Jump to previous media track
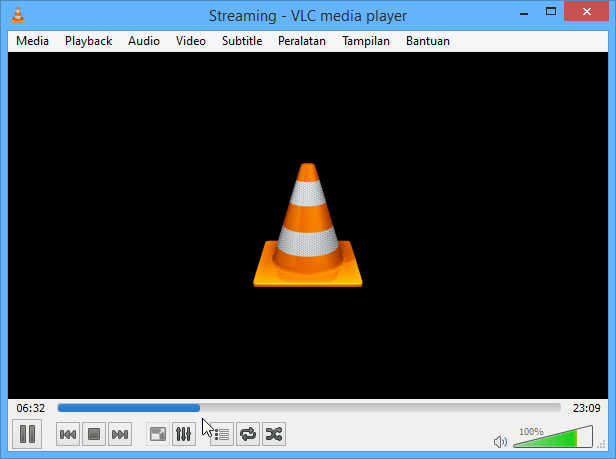Image resolution: width=616 pixels, height=459 pixels. point(68,434)
